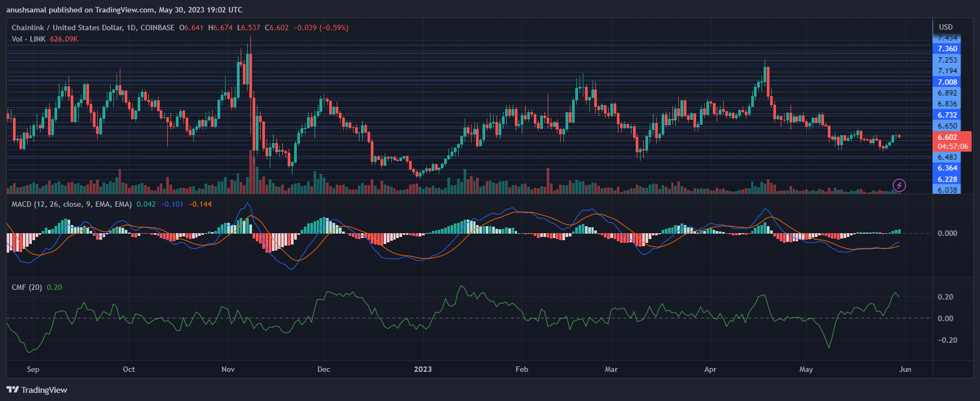Viewport: 980px width, 401px height.
Task: Select the CMF (20) indicator legend
Action: [x=27, y=287]
